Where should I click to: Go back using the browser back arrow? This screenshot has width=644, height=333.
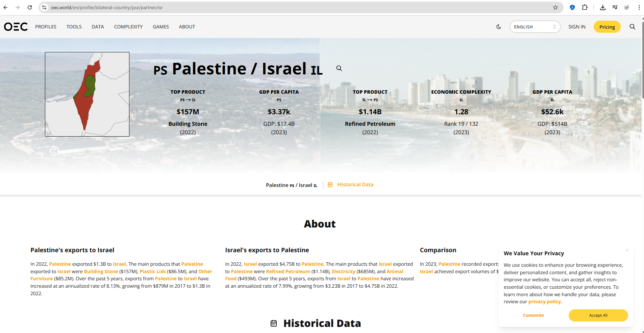[5, 7]
